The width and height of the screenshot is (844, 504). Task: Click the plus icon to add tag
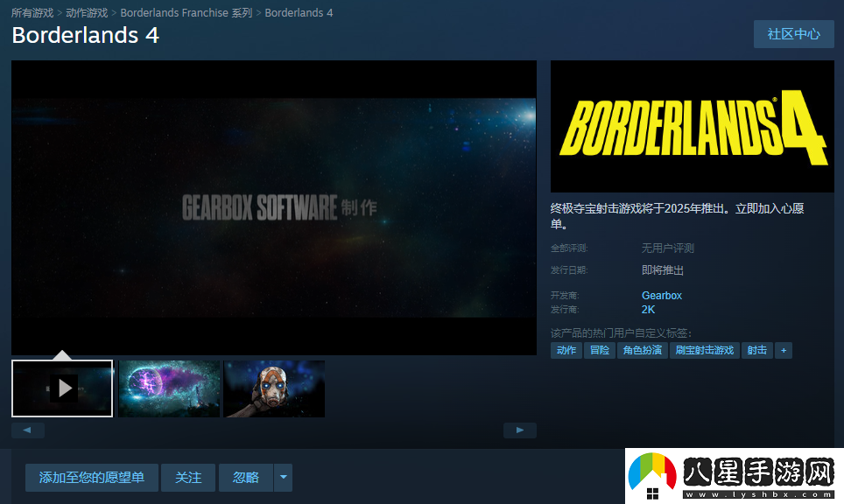pos(784,350)
